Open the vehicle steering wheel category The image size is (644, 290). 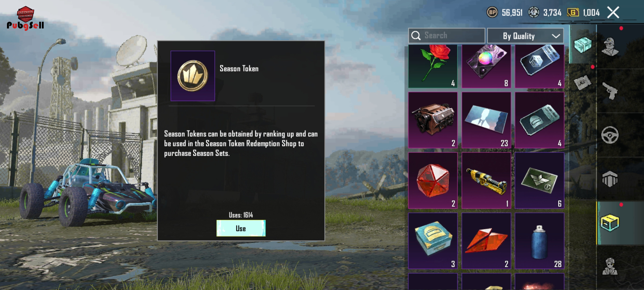(x=610, y=135)
